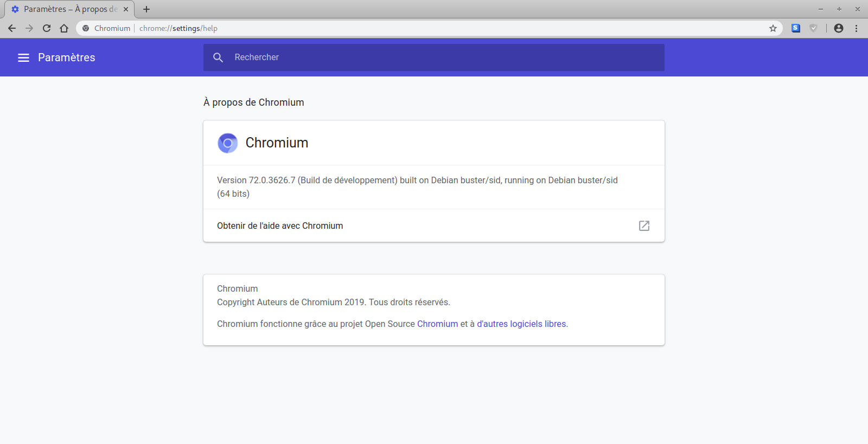Click the grey shield extension icon
This screenshot has width=868, height=444.
813,28
